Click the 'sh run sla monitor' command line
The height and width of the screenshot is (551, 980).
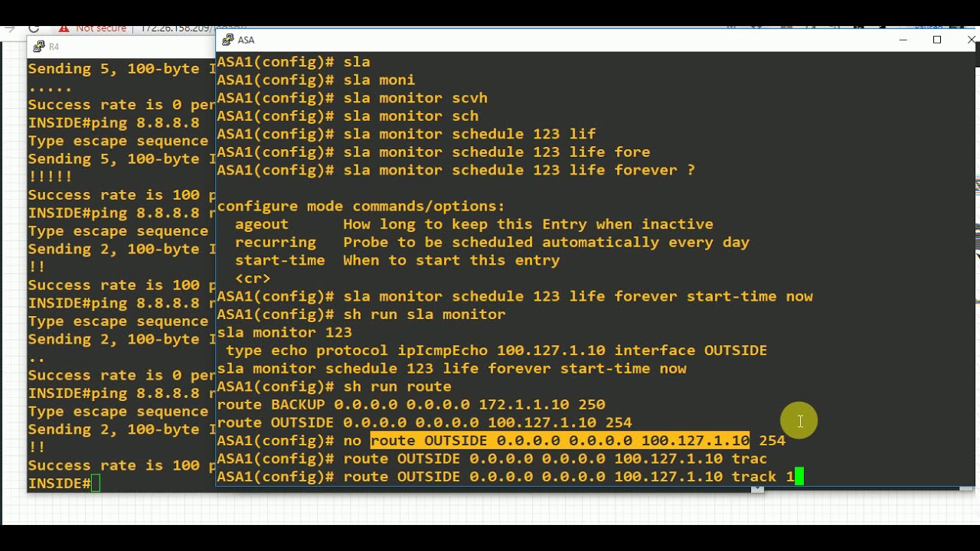click(361, 315)
